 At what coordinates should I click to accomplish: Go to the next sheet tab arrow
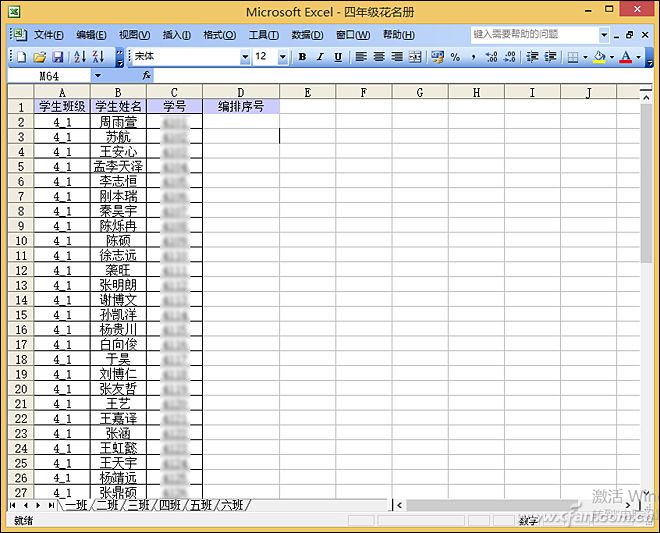[x=38, y=505]
